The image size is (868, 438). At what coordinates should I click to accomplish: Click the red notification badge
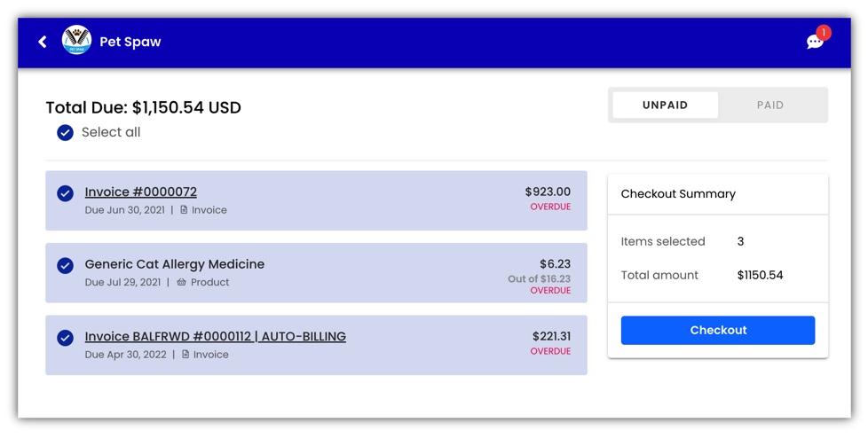pos(823,33)
